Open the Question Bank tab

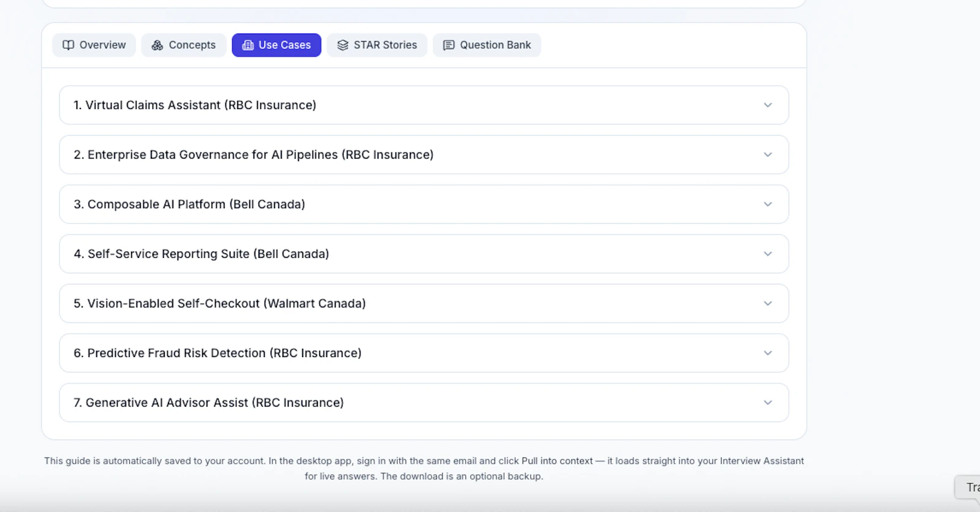(x=487, y=45)
